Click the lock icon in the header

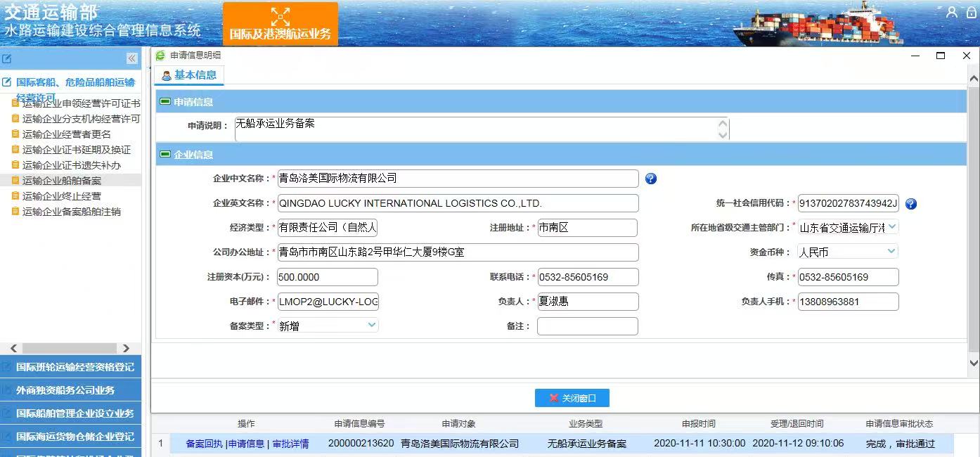point(971,12)
